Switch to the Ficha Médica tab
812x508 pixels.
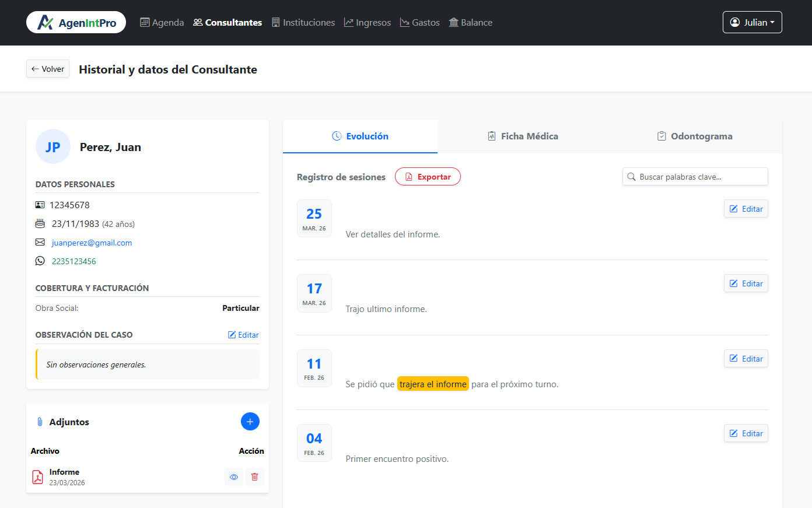(x=523, y=136)
